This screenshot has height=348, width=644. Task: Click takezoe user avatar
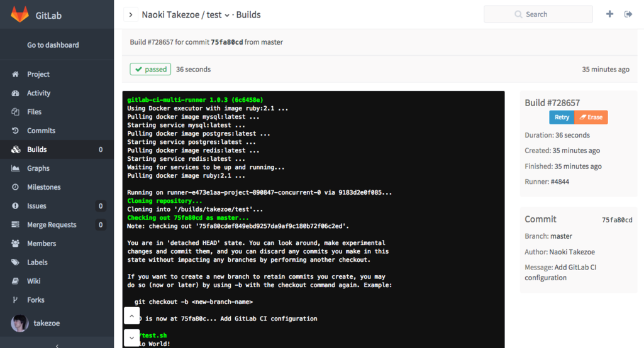19,324
